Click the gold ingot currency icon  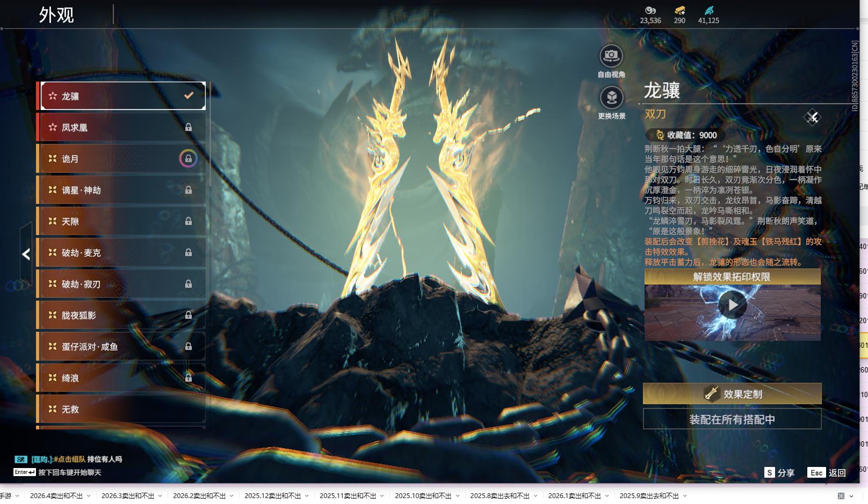coord(679,10)
